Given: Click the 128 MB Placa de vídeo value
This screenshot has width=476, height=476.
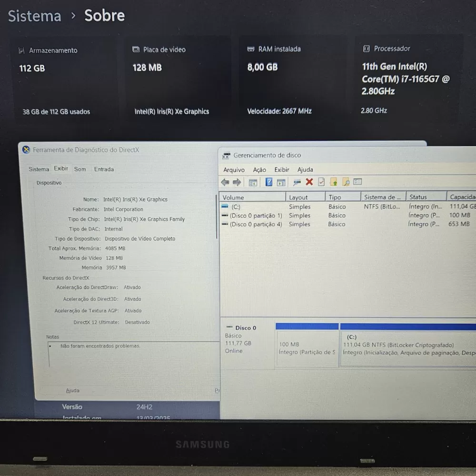Looking at the screenshot, I should pos(147,68).
